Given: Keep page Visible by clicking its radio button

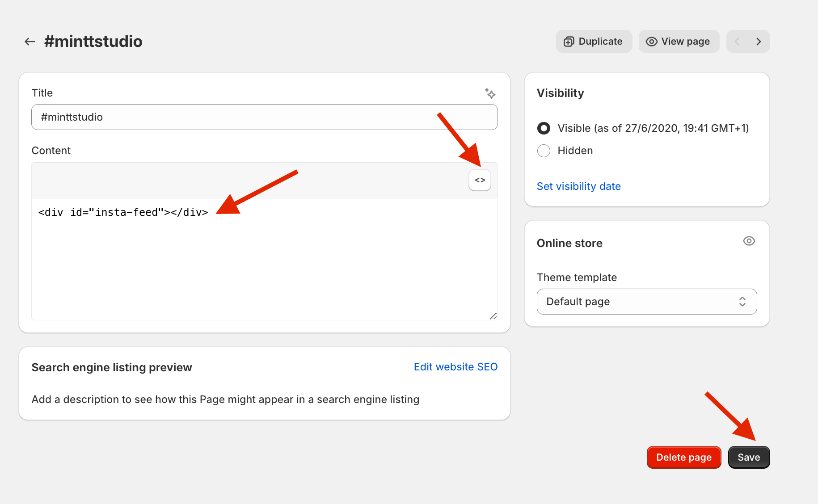Looking at the screenshot, I should point(543,128).
